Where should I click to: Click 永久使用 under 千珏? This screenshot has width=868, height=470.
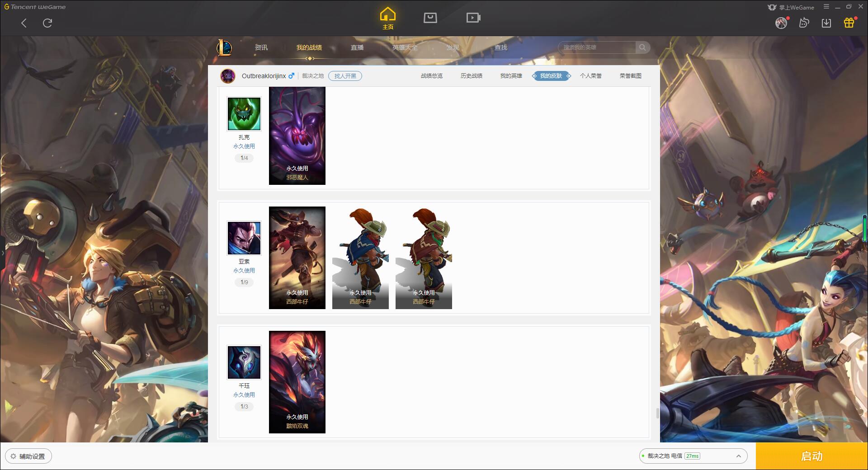coord(244,395)
